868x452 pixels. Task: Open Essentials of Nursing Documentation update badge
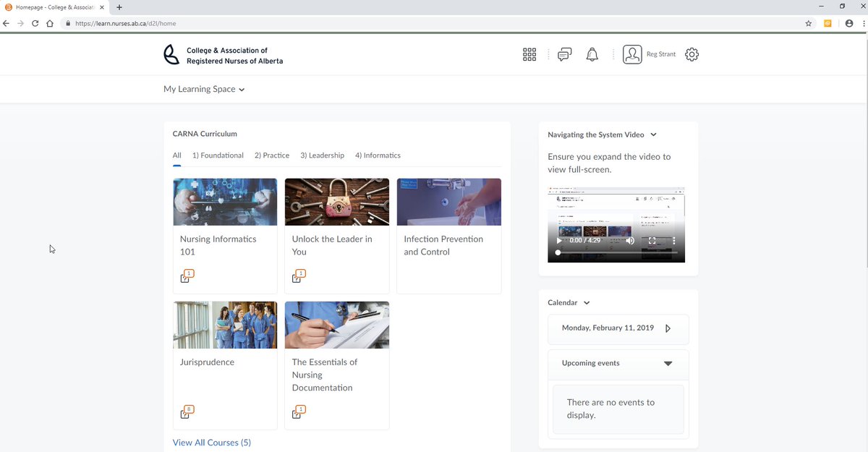pyautogui.click(x=299, y=412)
